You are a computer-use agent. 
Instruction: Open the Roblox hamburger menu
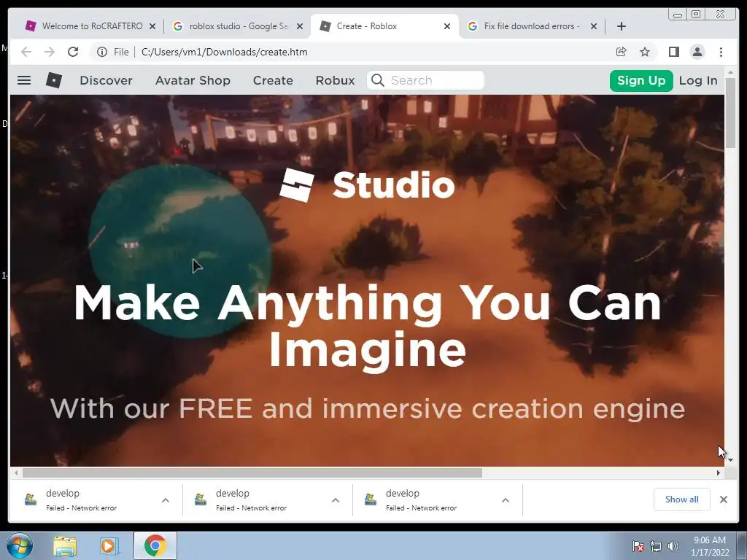tap(24, 80)
